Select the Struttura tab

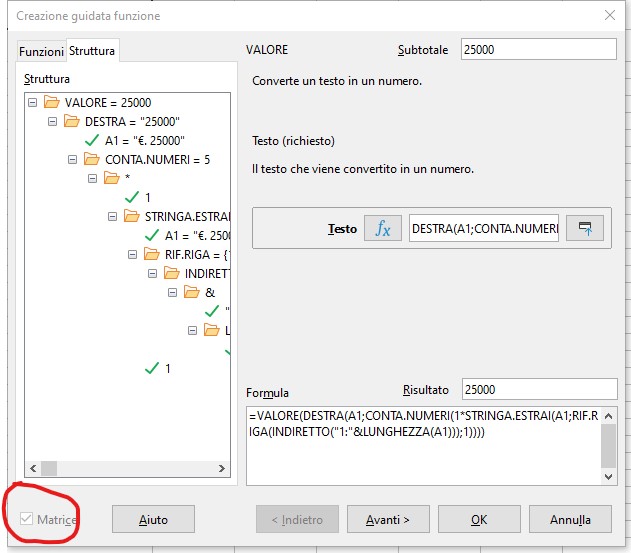coord(92,51)
